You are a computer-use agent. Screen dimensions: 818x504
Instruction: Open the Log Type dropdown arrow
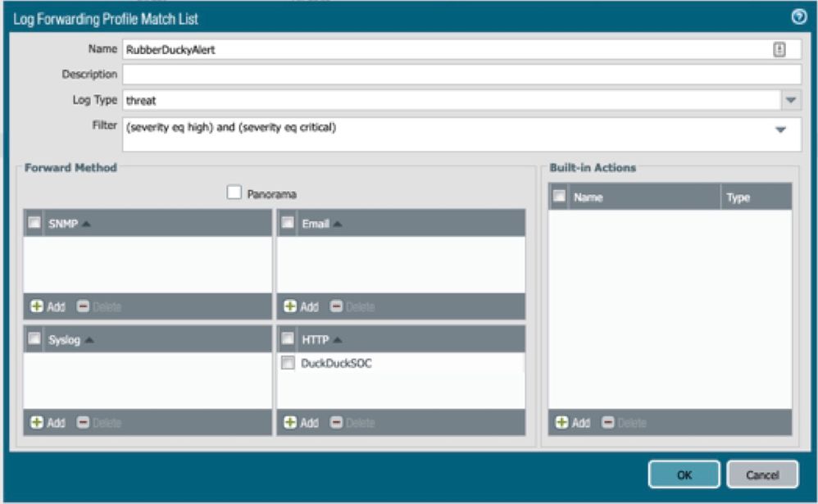[x=791, y=100]
